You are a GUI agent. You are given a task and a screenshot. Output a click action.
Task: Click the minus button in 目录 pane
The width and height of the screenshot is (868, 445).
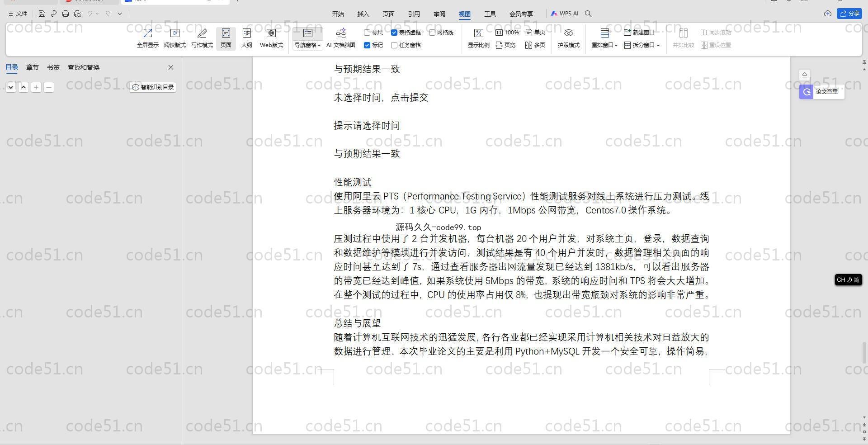[49, 87]
